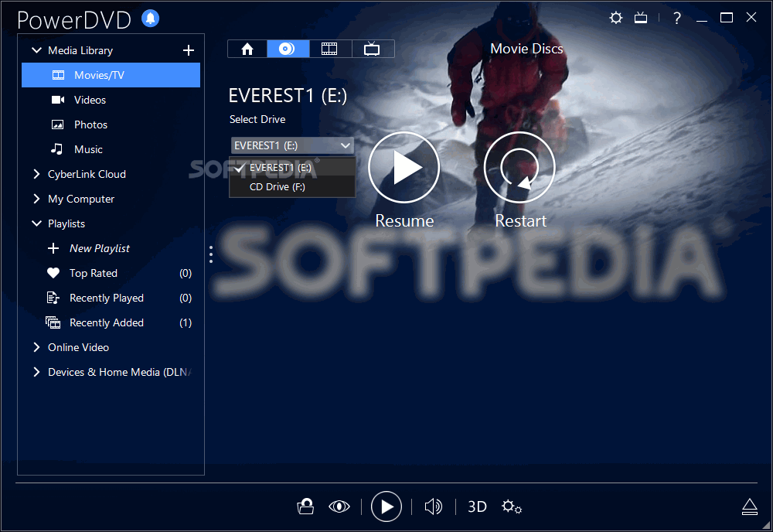Image resolution: width=773 pixels, height=532 pixels.
Task: Click the large Resume play button
Action: point(404,168)
